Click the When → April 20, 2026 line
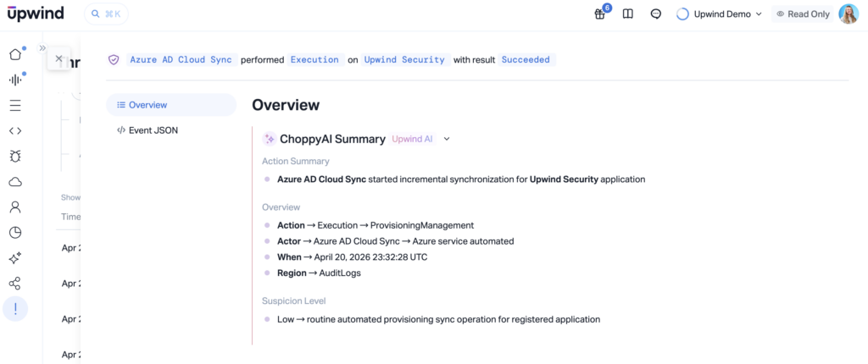The width and height of the screenshot is (868, 364). tap(352, 257)
